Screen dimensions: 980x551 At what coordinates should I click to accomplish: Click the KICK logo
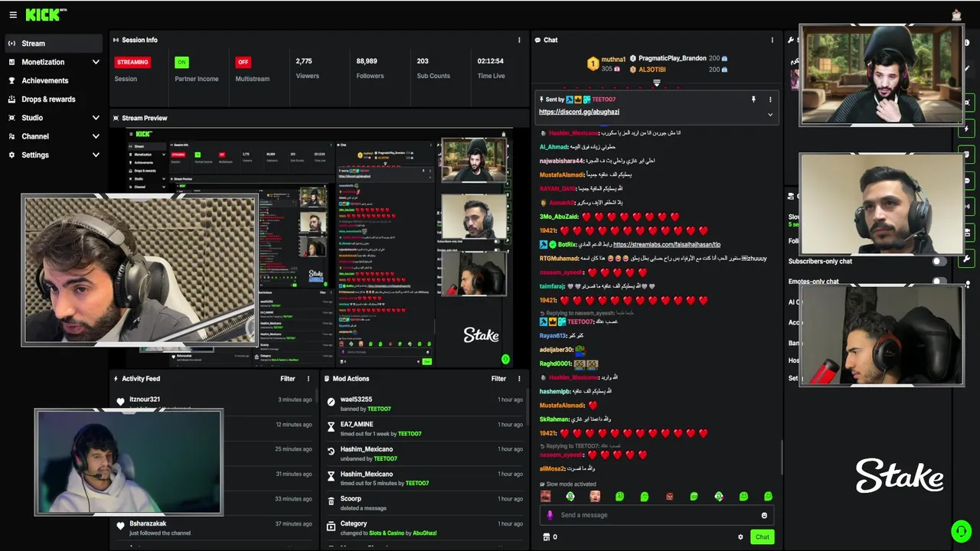point(46,15)
